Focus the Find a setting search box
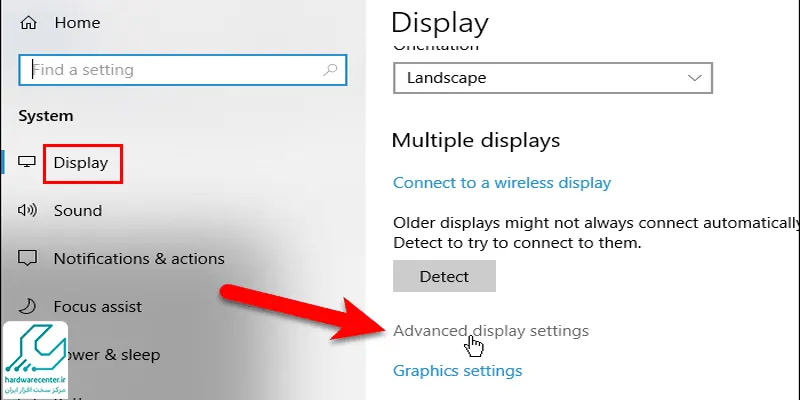The image size is (800, 400). coord(183,70)
